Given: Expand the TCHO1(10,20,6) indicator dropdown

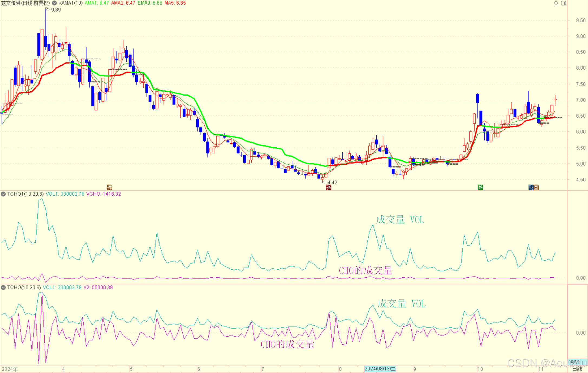Looking at the screenshot, I should 3,194.
